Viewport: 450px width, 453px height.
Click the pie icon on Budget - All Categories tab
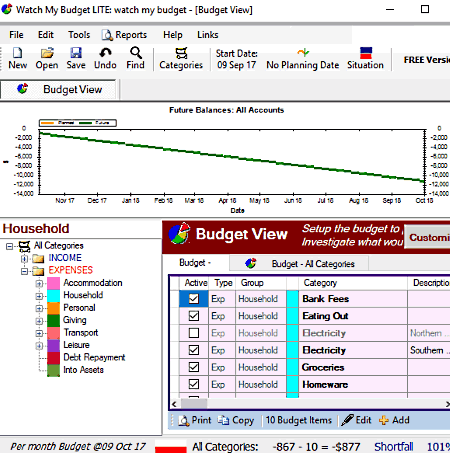coord(251,263)
